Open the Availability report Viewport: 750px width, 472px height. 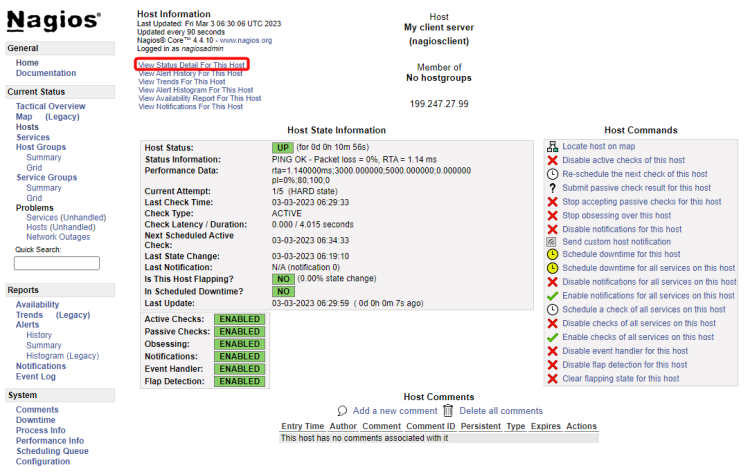pos(37,305)
